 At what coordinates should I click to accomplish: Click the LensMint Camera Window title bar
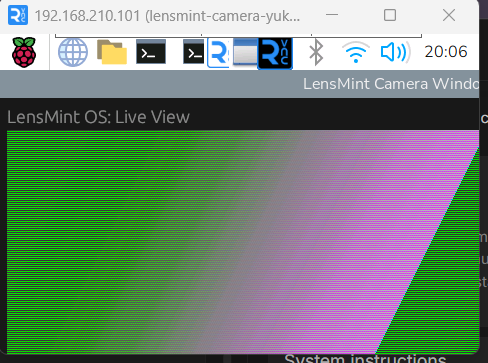(240, 84)
